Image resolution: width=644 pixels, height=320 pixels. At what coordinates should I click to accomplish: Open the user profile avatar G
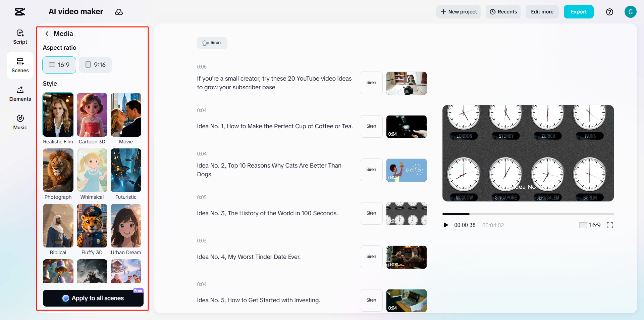click(x=630, y=12)
